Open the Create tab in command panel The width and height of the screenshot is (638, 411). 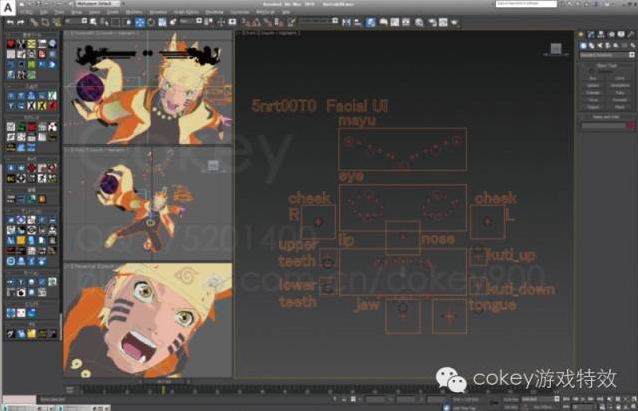pos(583,36)
